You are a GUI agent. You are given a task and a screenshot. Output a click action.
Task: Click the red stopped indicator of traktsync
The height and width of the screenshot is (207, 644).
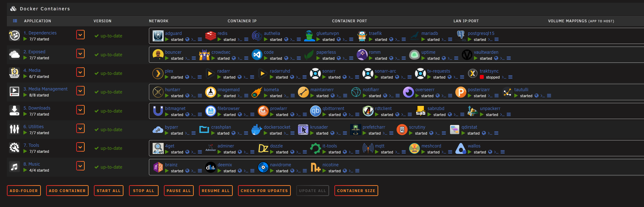point(482,77)
